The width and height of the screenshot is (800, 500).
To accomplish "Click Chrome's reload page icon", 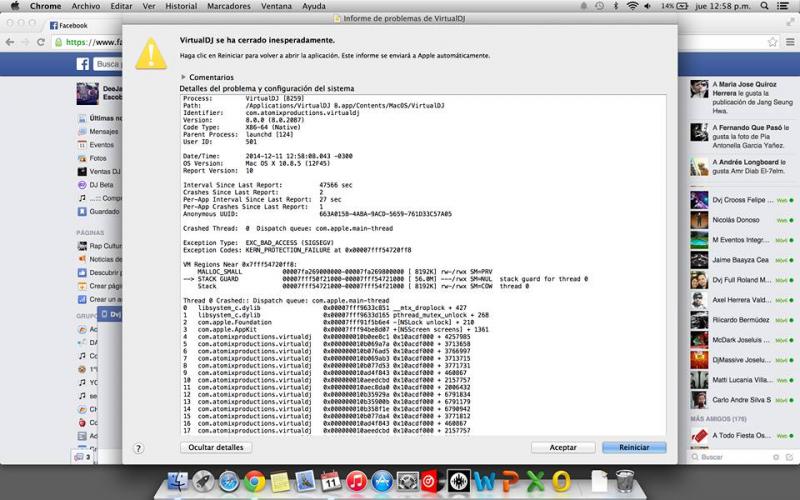I will click(x=41, y=42).
